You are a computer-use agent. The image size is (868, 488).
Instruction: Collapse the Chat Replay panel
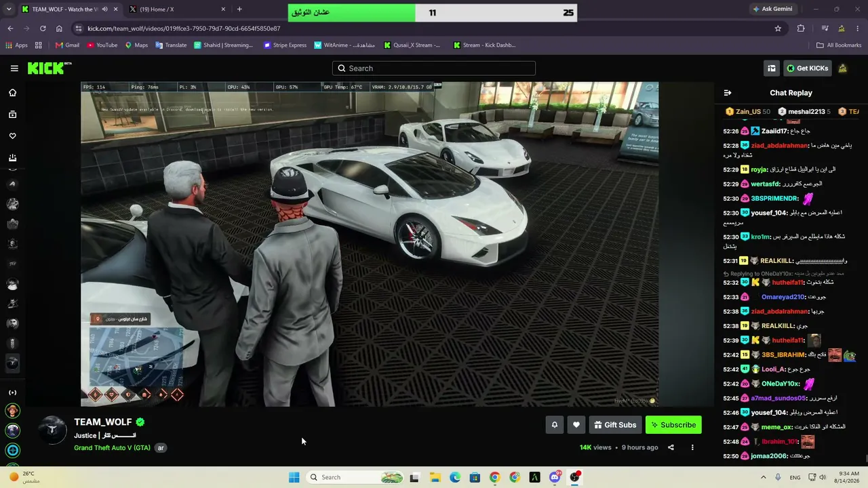point(728,93)
